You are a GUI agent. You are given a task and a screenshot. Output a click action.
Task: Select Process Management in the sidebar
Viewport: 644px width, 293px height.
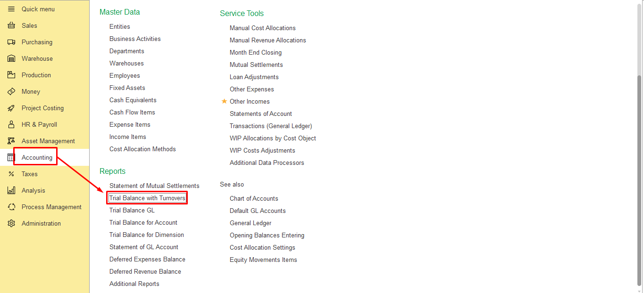[x=51, y=207]
